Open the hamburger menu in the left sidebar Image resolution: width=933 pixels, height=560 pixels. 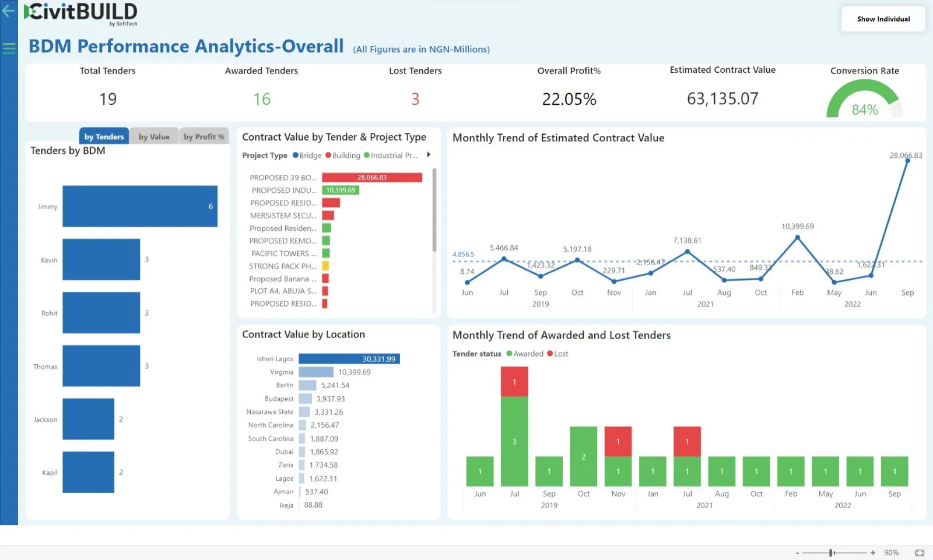point(9,48)
